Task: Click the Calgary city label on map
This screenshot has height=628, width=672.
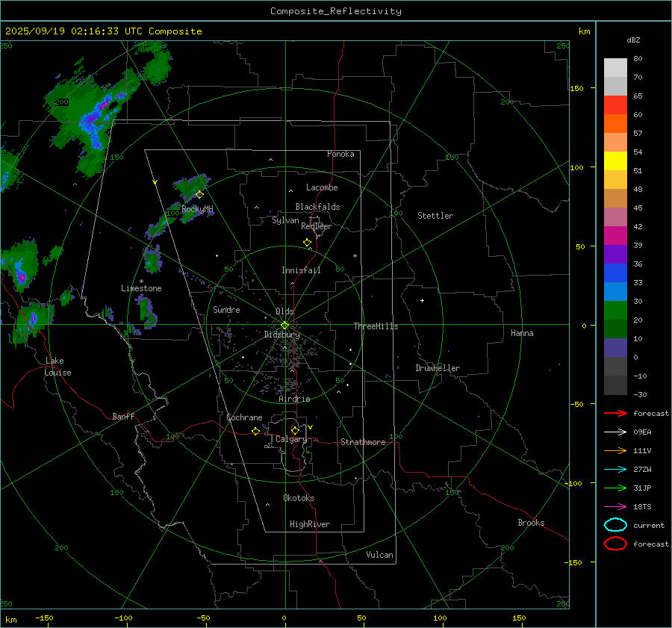Action: [291, 440]
